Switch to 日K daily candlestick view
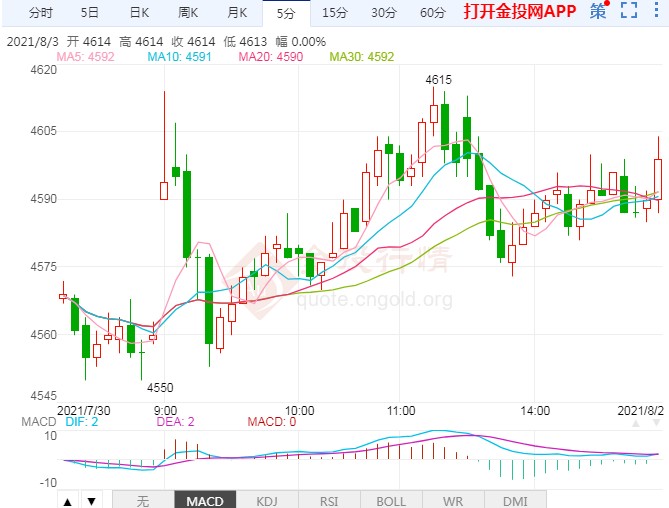The image size is (669, 508). click(x=140, y=13)
